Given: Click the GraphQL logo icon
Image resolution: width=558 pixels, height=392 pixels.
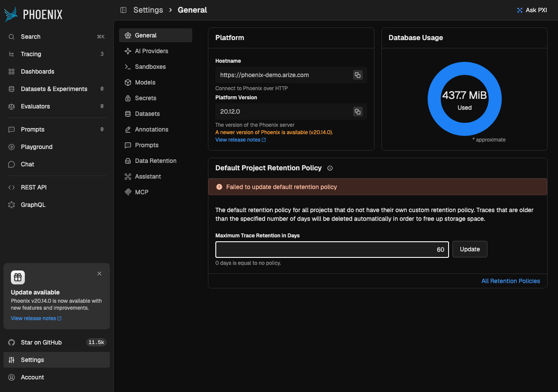Looking at the screenshot, I should tap(12, 205).
